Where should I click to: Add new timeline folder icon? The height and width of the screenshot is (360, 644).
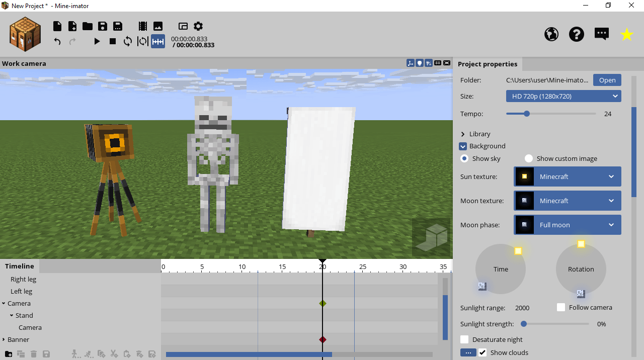(x=8, y=354)
